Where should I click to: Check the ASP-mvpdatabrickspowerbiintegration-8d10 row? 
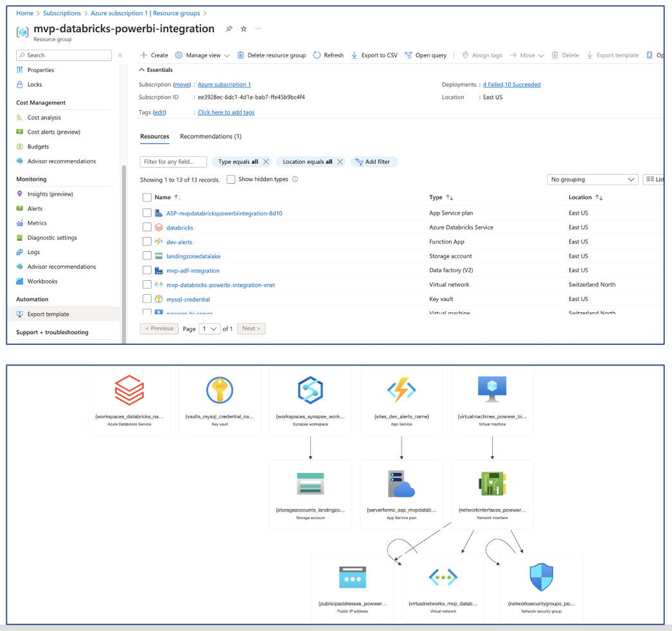tap(147, 213)
